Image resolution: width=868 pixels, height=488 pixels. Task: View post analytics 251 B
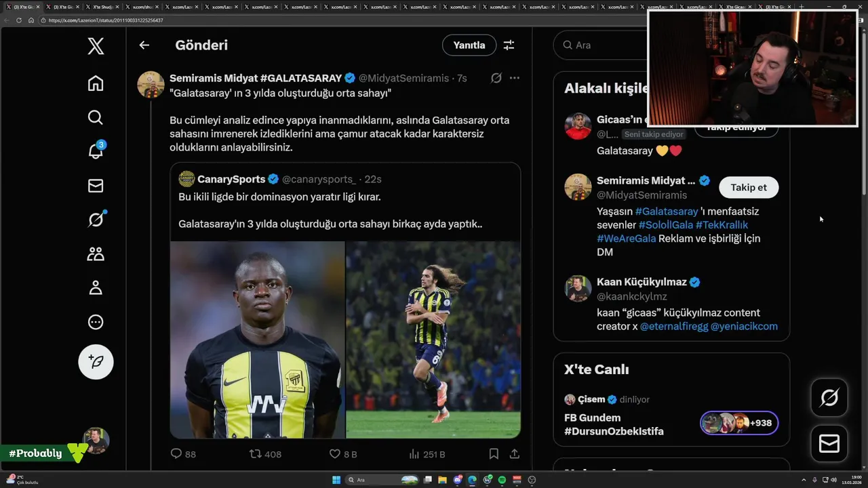click(x=427, y=454)
